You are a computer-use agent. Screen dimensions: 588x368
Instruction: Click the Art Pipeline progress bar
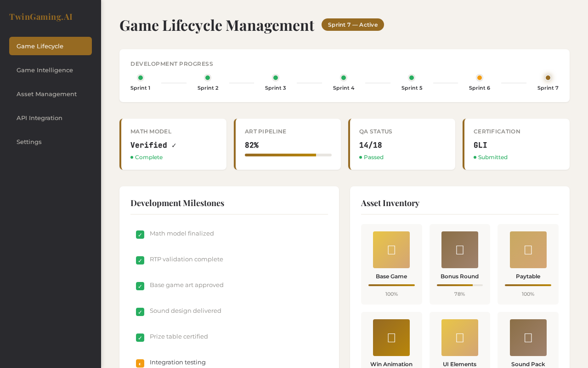[x=288, y=155]
